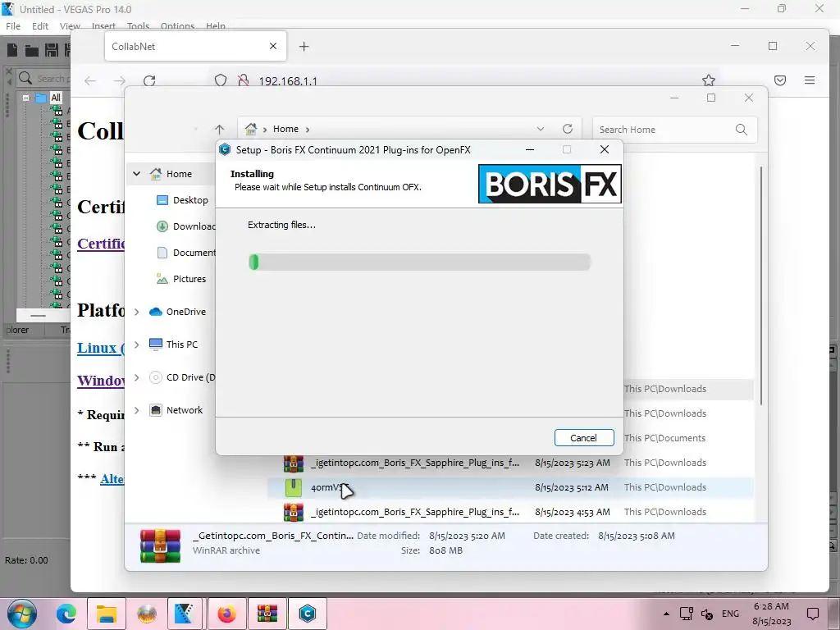Viewport: 840px width, 630px height.
Task: Click the Boris FX logo in the installer
Action: pos(550,184)
